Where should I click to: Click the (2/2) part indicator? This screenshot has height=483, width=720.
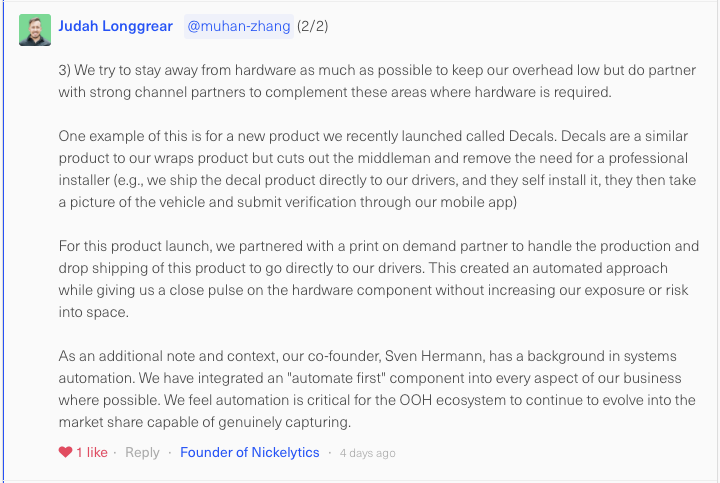[x=313, y=26]
